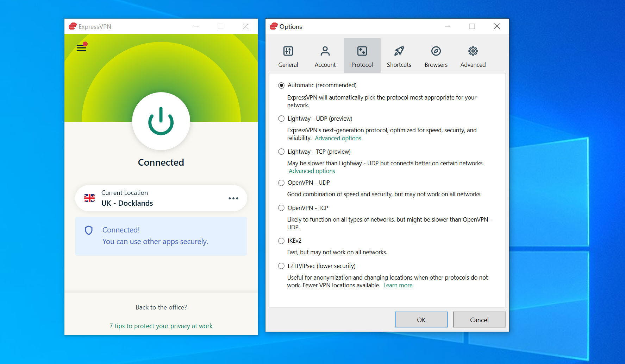This screenshot has height=364, width=625.
Task: Click 'You can use other apps securely.' text
Action: coord(155,242)
